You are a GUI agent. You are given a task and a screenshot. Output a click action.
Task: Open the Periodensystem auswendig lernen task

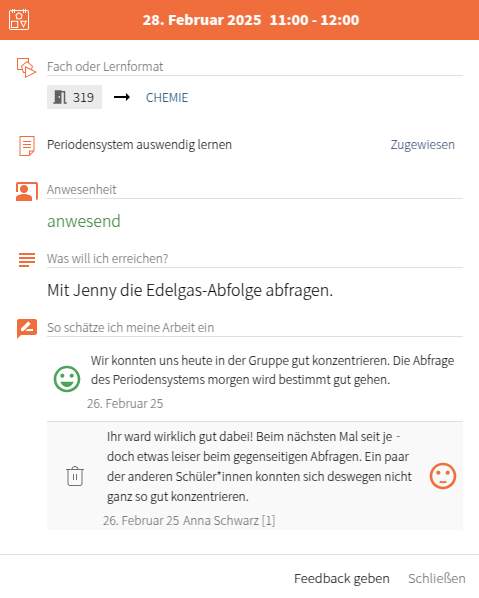[x=139, y=145]
